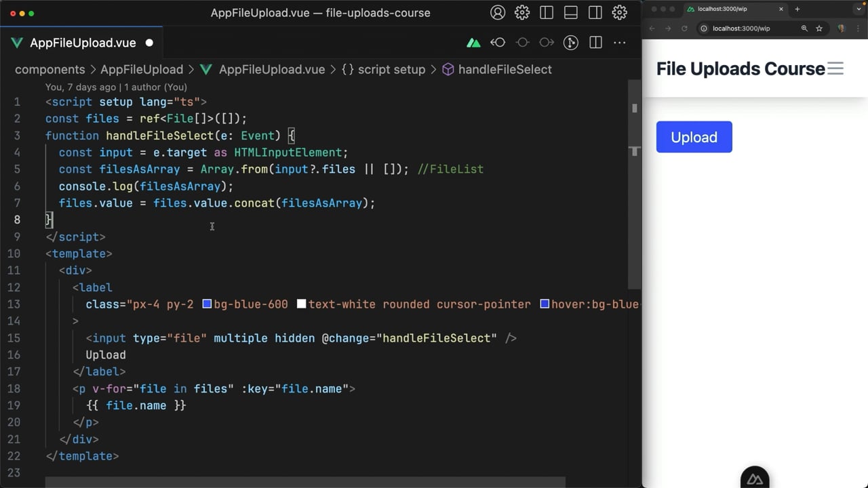Click the 'Upload' text on line 16
The image size is (868, 488).
point(106,354)
